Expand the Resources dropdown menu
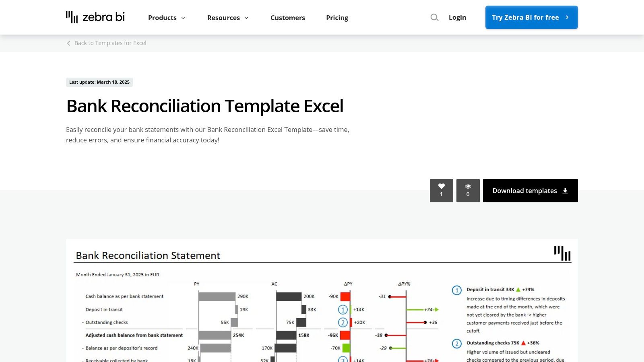Screen dimensions: 644x362 (227, 18)
